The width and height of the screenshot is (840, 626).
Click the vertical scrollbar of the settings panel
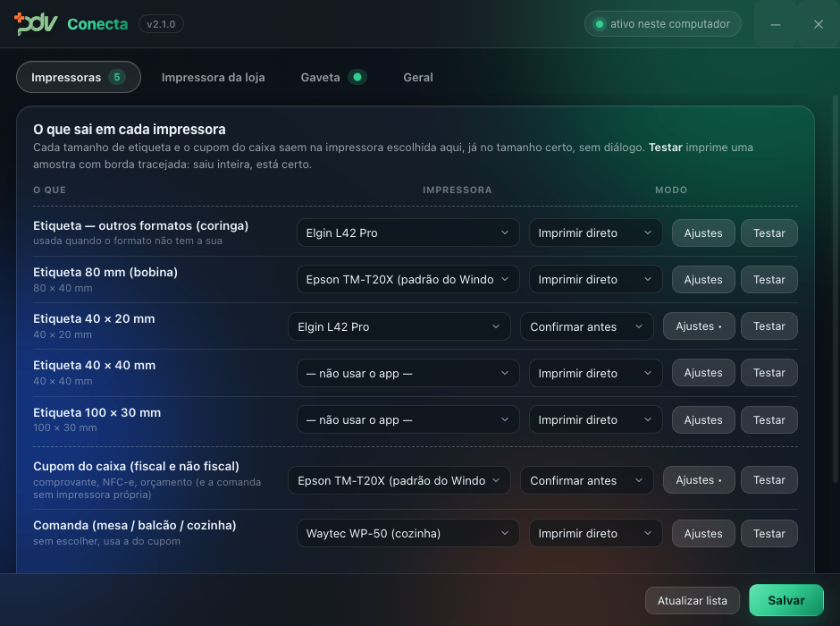pos(835,289)
